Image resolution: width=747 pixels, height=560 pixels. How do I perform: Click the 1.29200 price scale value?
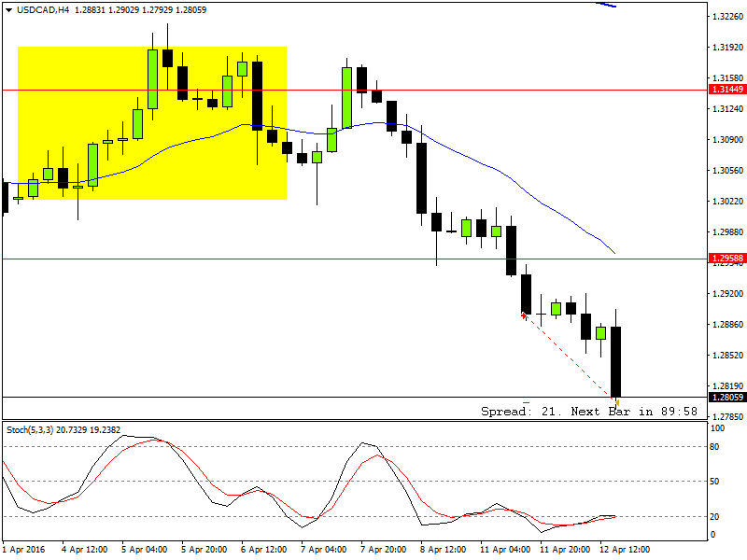tap(727, 293)
